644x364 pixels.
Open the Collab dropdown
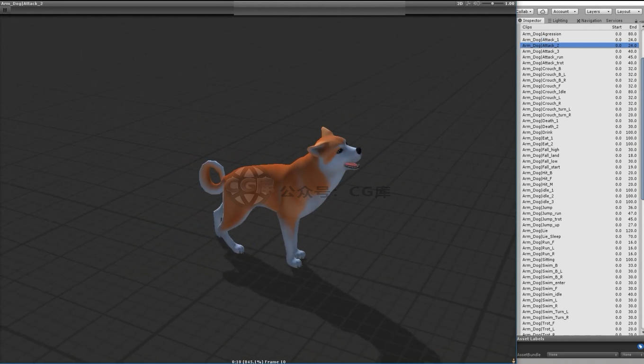(525, 11)
